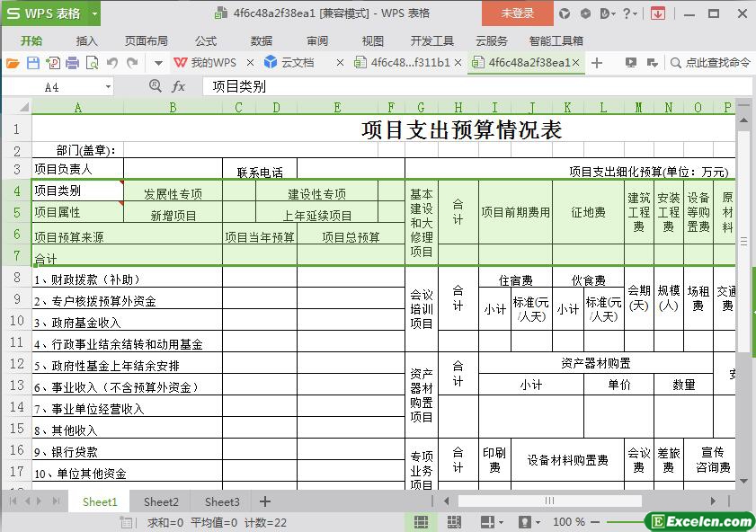
Task: Go to the last sheet navigation arrow
Action: pyautogui.click(x=56, y=501)
